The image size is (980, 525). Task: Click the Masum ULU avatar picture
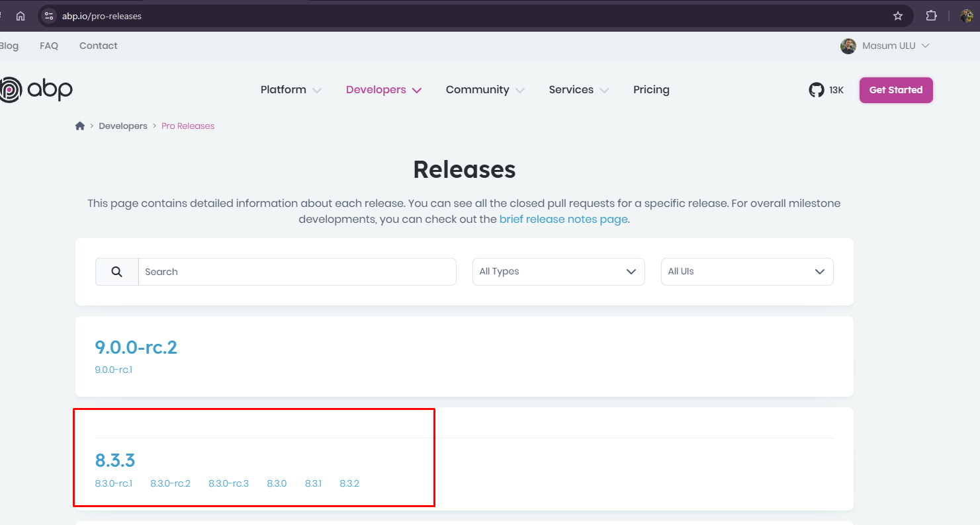(848, 46)
